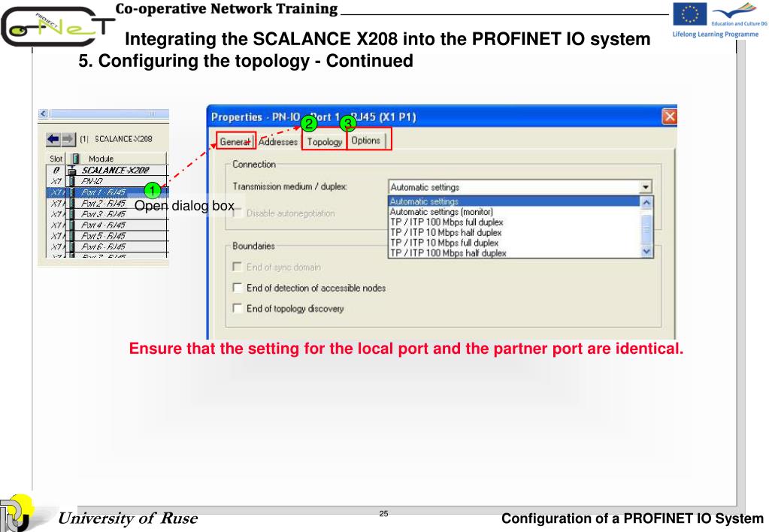Click the (1) SCALANCE-X208 station label
Screen dimensions: 769x532
[x=117, y=139]
